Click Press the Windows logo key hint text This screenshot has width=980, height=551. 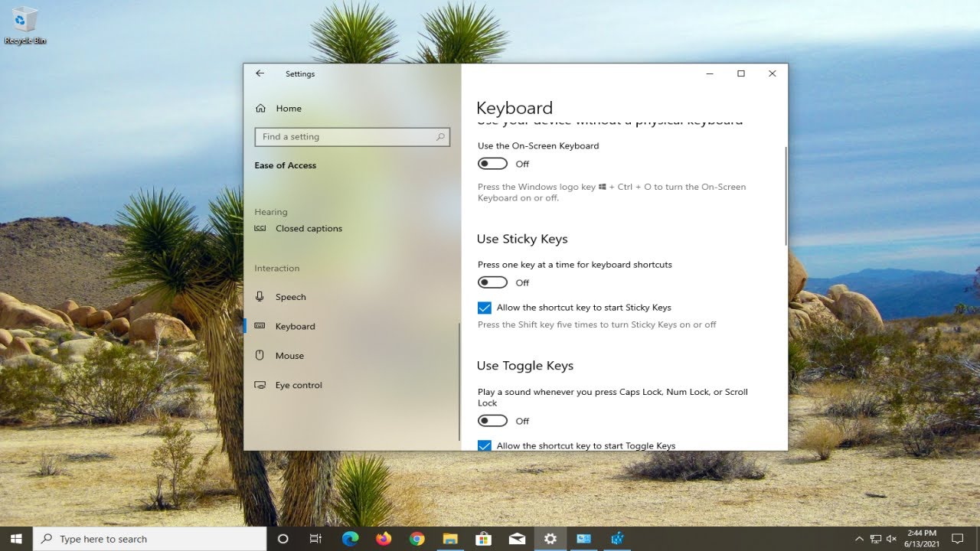coord(612,192)
